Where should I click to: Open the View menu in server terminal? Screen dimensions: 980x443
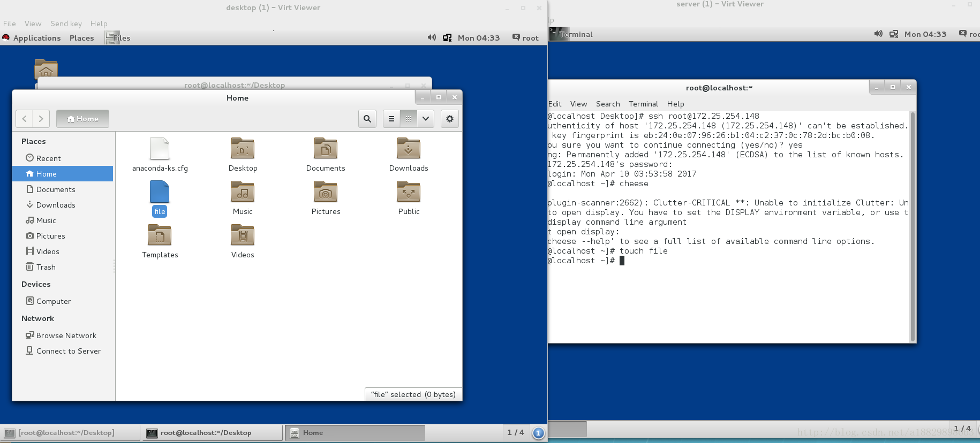pos(578,104)
